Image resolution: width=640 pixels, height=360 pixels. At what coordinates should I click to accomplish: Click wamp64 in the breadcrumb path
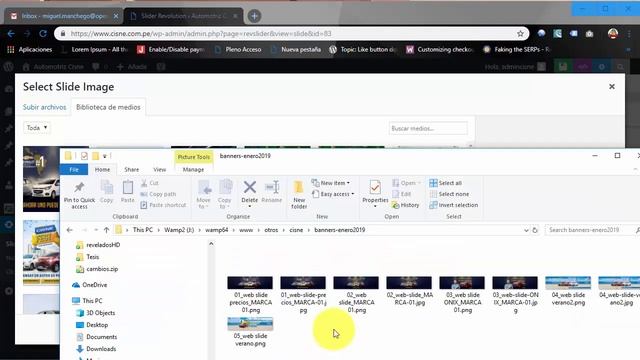[x=216, y=230]
